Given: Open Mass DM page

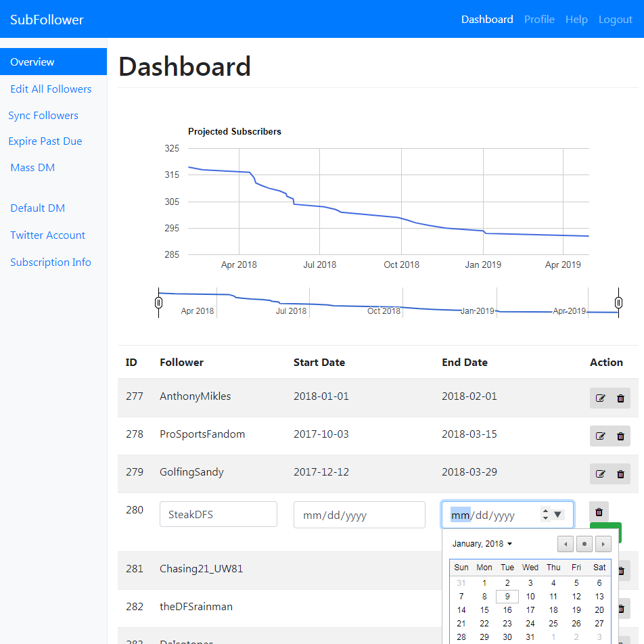Looking at the screenshot, I should [32, 168].
